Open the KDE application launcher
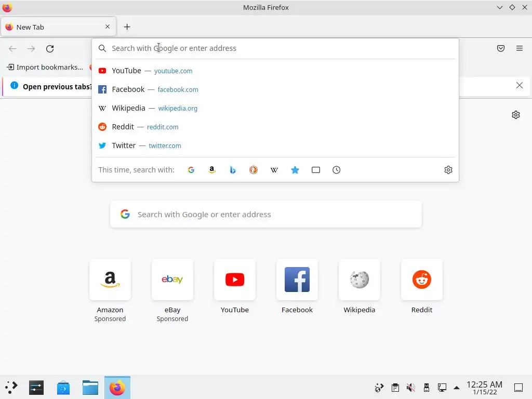The image size is (532, 399). pyautogui.click(x=11, y=388)
